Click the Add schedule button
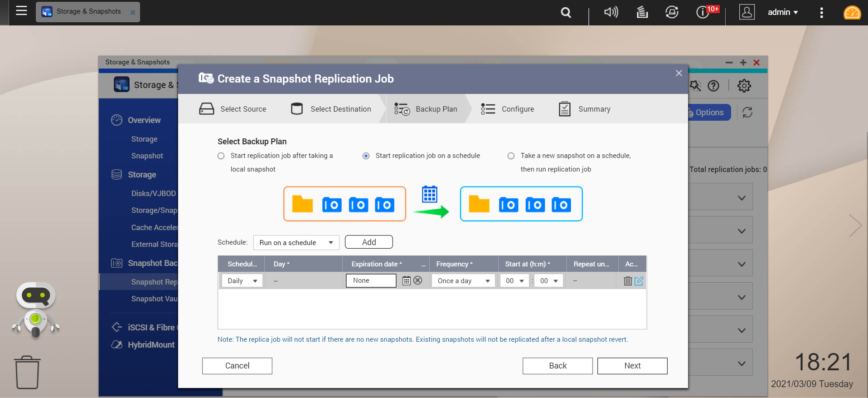Screen dimensions: 868x398 [x=369, y=242]
